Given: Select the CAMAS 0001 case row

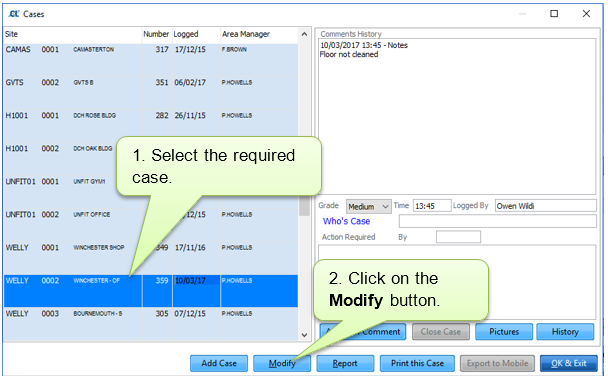Looking at the screenshot, I should [151, 60].
